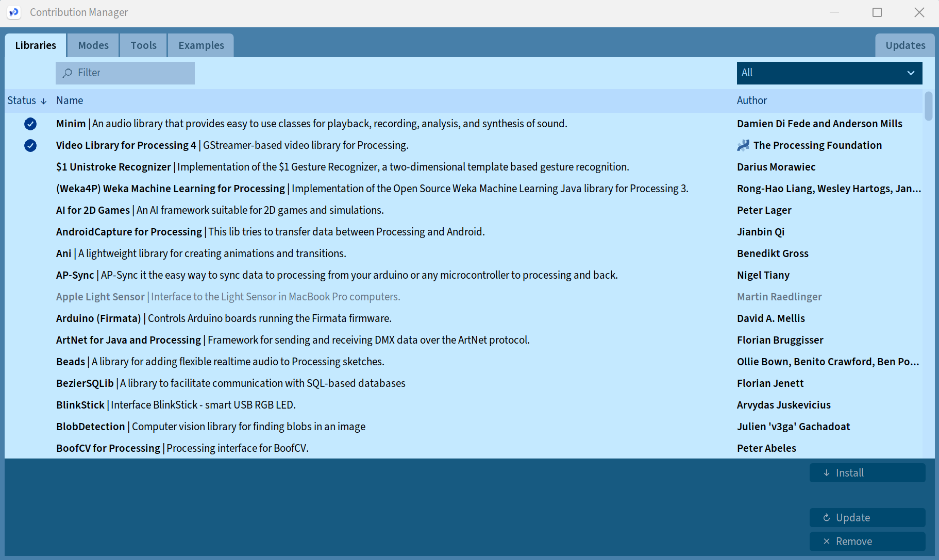
Task: Click the Status column sort arrow
Action: pyautogui.click(x=44, y=101)
